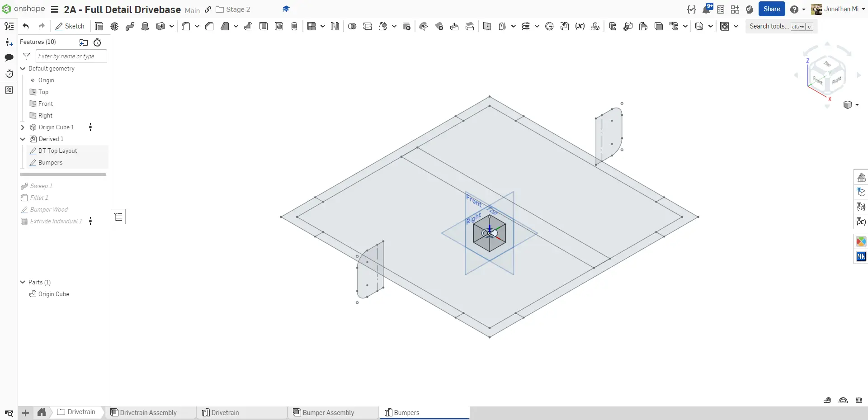The width and height of the screenshot is (868, 420).
Task: Switch to the Bumper Assembly tab
Action: pos(328,412)
